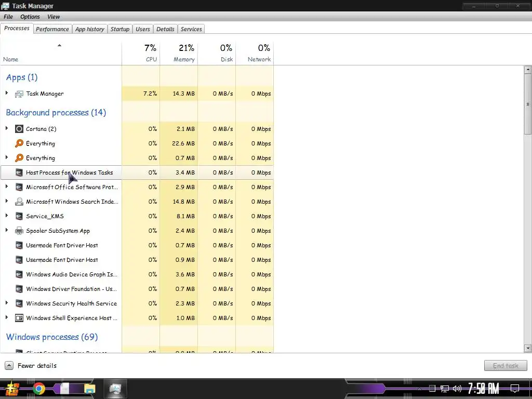532x399 pixels.
Task: Open the File menu
Action: coord(8,17)
